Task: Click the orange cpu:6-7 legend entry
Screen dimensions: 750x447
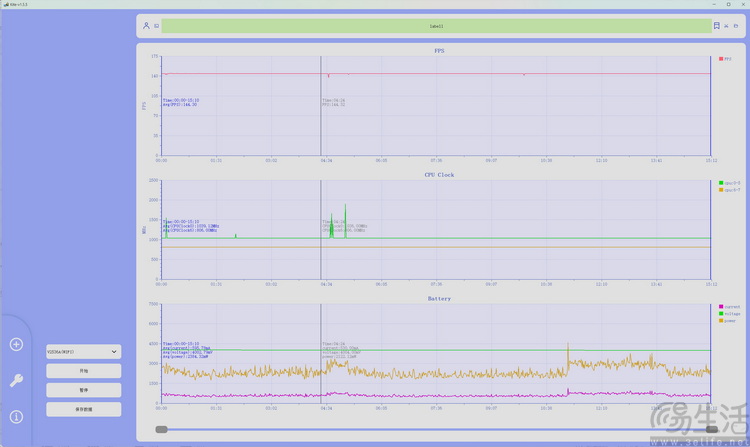Action: (x=729, y=190)
